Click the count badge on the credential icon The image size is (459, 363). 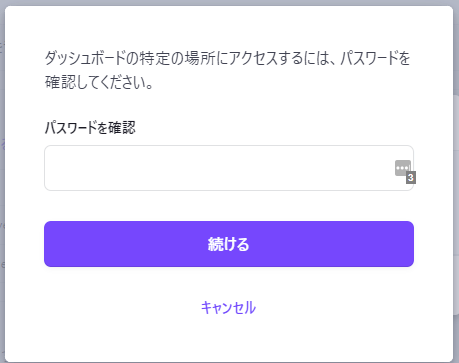click(x=411, y=178)
